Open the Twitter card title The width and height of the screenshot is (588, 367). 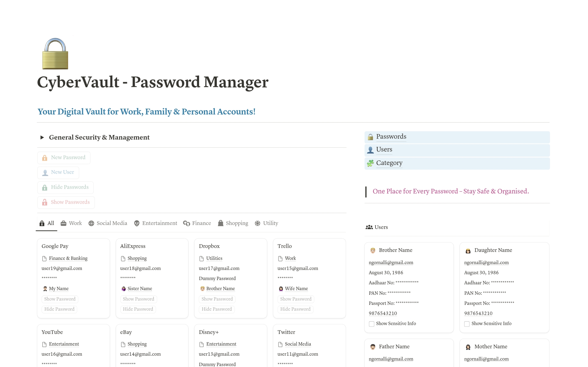[286, 332]
